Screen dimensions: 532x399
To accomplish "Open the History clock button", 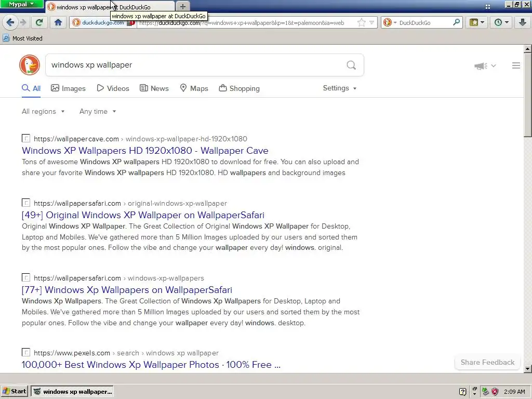I will pyautogui.click(x=501, y=23).
